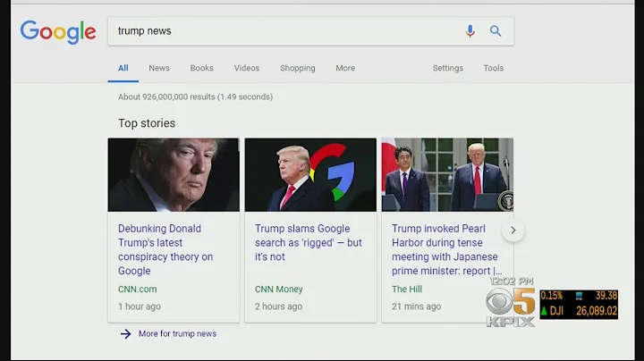Click the '1 hour ago' timestamp

140,306
